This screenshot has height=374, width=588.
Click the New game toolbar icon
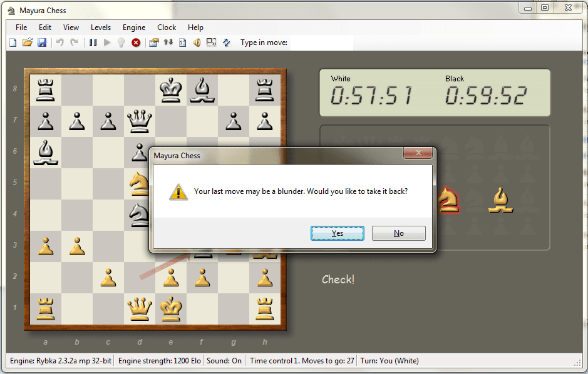coord(13,43)
